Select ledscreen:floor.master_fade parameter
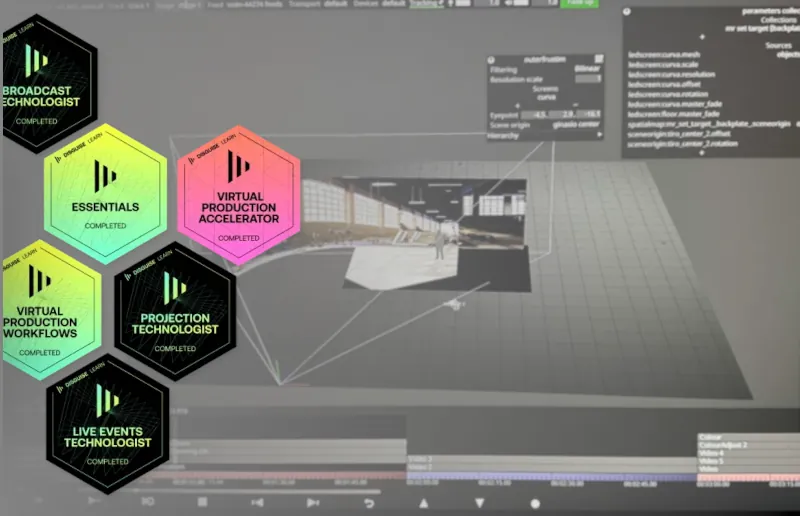This screenshot has width=800, height=516. 673,114
